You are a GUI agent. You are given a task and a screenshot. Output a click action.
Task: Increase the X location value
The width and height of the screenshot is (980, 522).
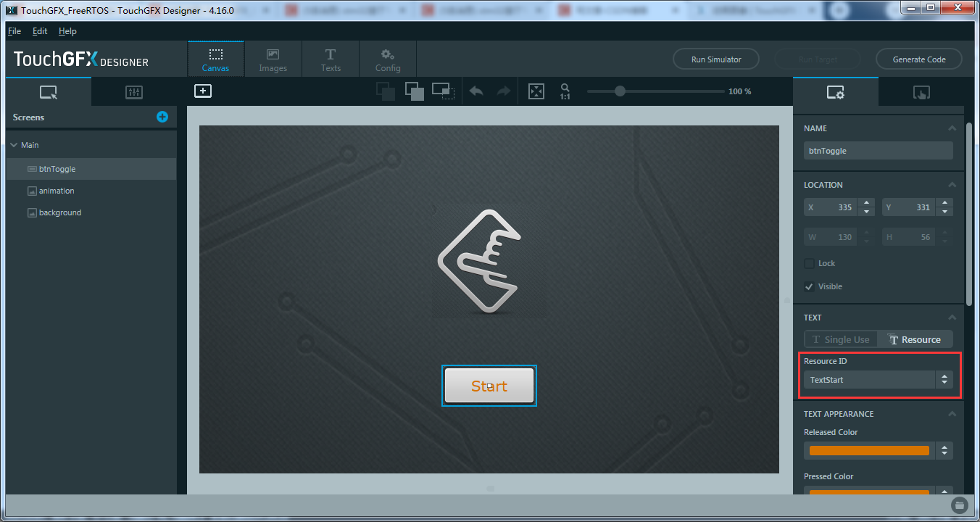(x=866, y=203)
